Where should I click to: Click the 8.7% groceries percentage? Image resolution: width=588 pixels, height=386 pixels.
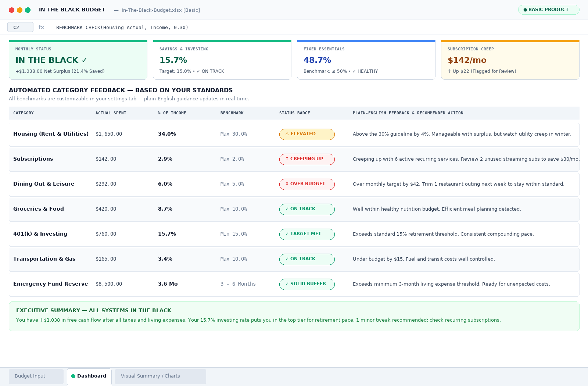click(x=165, y=209)
